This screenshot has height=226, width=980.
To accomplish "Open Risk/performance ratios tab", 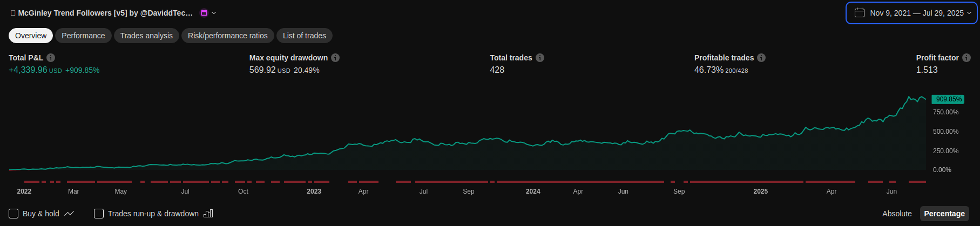I will point(227,36).
